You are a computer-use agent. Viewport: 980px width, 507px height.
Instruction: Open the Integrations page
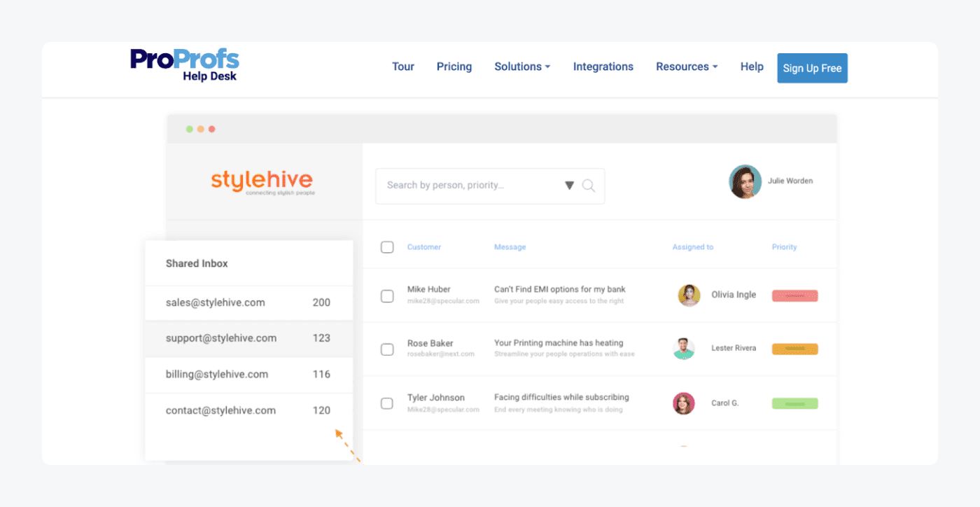[x=603, y=67]
